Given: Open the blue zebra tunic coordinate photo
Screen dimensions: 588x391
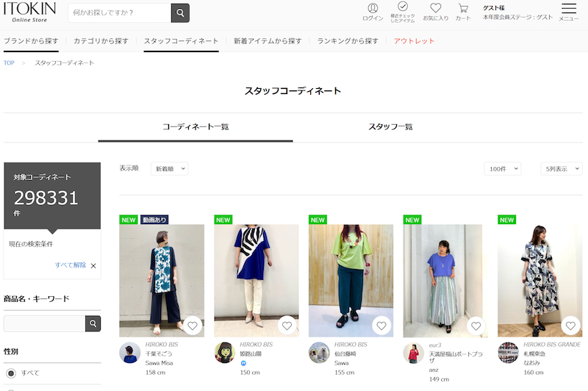Looking at the screenshot, I should (256, 281).
